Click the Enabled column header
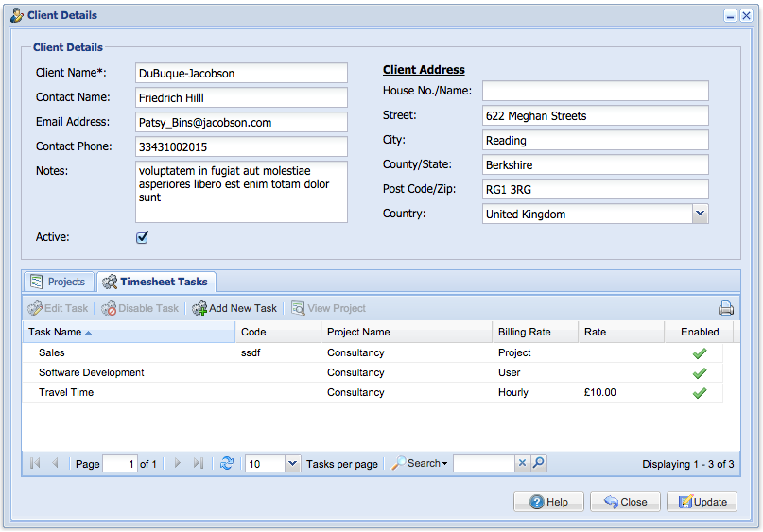The image size is (763, 532). (700, 332)
